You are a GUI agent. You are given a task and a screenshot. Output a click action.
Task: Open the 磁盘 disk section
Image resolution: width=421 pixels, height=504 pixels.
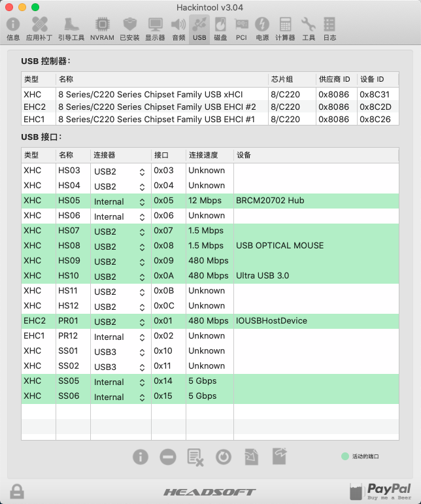[220, 29]
